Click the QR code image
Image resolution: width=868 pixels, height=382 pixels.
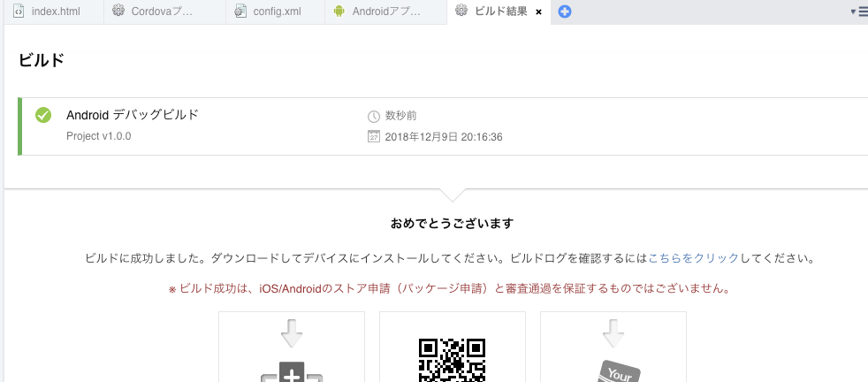tap(452, 360)
